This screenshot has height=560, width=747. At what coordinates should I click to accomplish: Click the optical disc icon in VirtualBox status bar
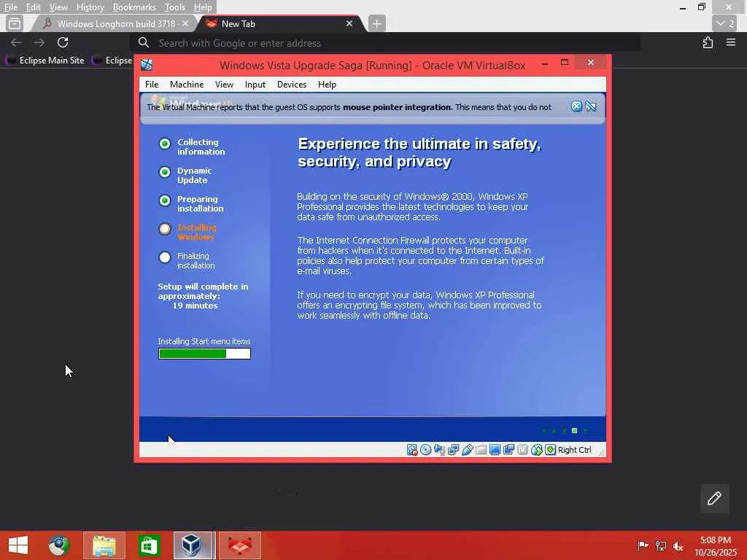426,450
